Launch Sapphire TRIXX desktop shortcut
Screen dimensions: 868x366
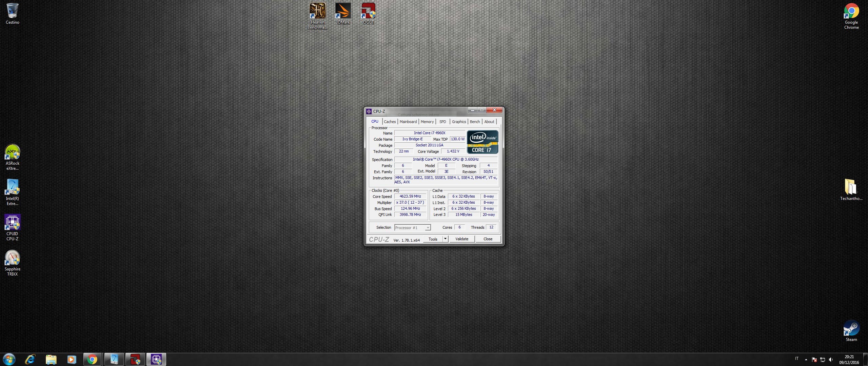pos(12,263)
